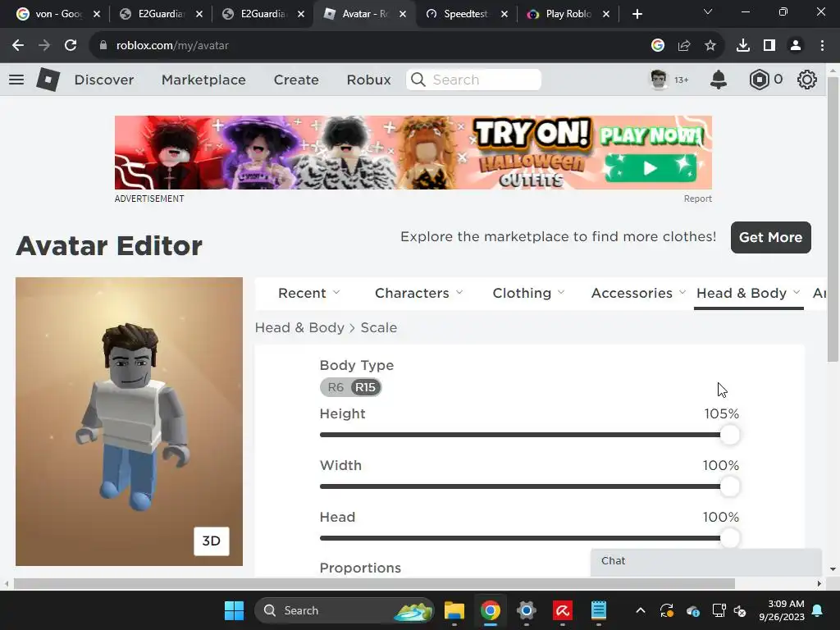Switch to the von - Google browser tab

click(58, 14)
